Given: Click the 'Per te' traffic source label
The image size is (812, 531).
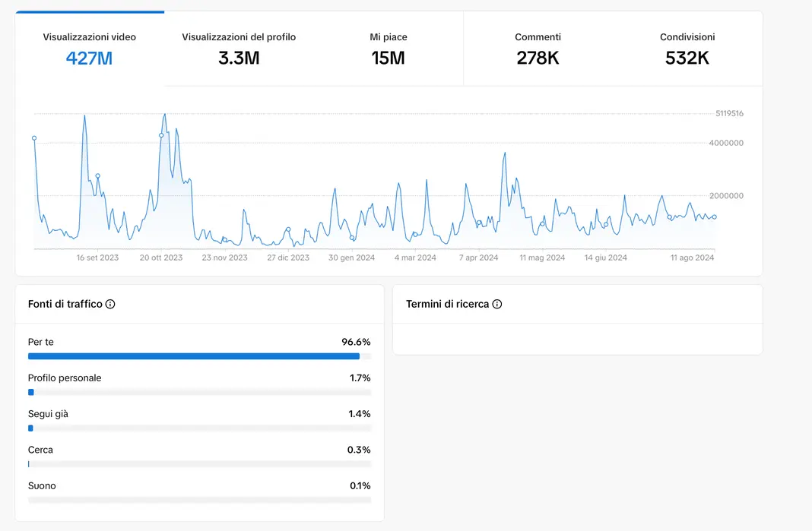Looking at the screenshot, I should (41, 342).
